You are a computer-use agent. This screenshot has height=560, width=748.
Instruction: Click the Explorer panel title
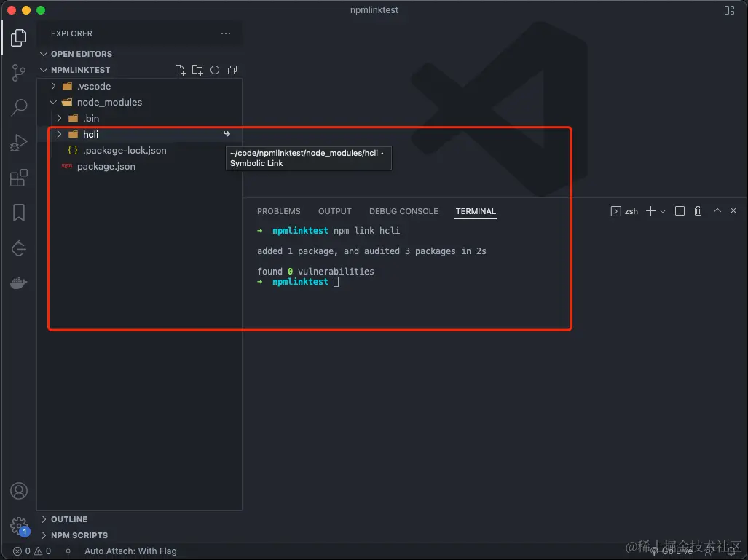[x=71, y=33]
